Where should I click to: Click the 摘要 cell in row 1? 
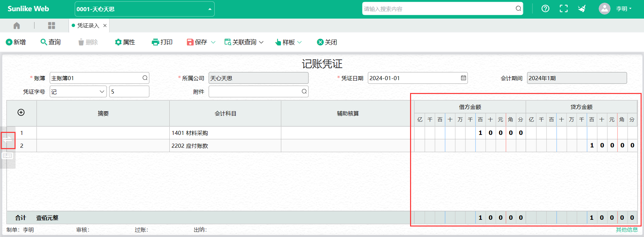click(103, 133)
